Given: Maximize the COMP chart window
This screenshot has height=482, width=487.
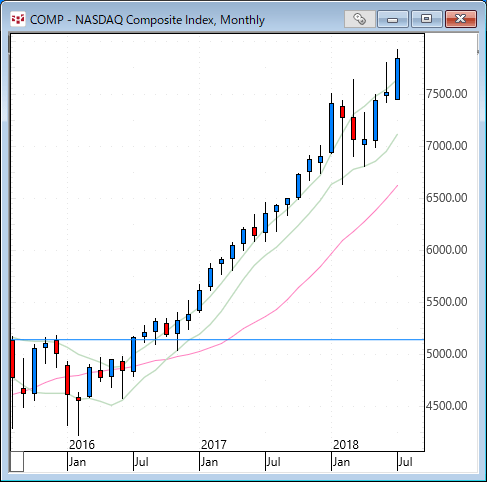Looking at the screenshot, I should point(426,19).
